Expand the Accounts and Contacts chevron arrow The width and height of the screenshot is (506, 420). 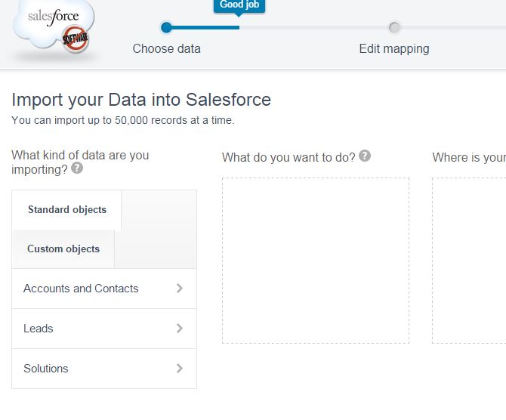tap(179, 288)
